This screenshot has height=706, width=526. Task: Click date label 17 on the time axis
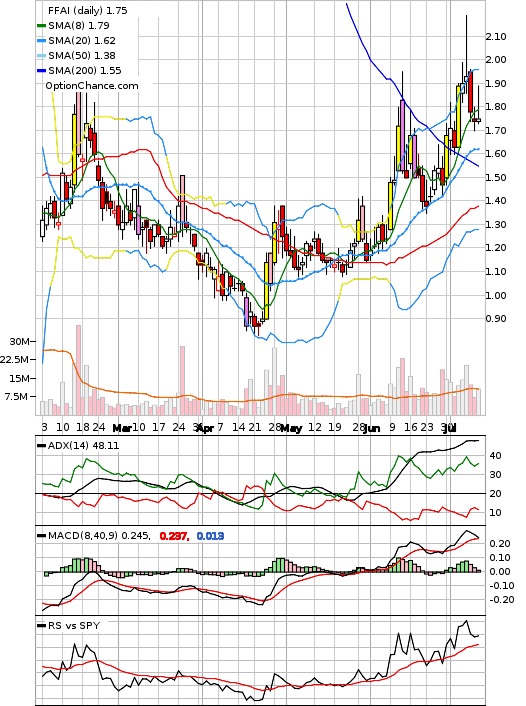click(x=159, y=427)
